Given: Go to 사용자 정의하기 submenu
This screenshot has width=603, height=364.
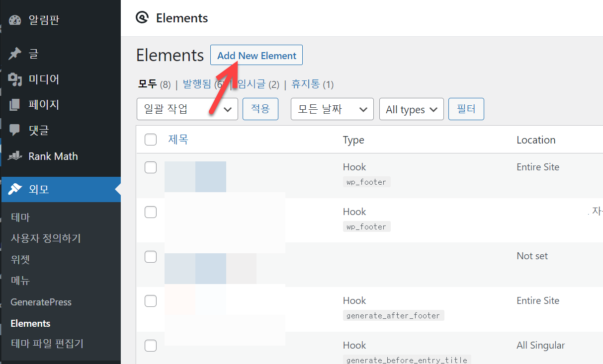Looking at the screenshot, I should pos(46,238).
